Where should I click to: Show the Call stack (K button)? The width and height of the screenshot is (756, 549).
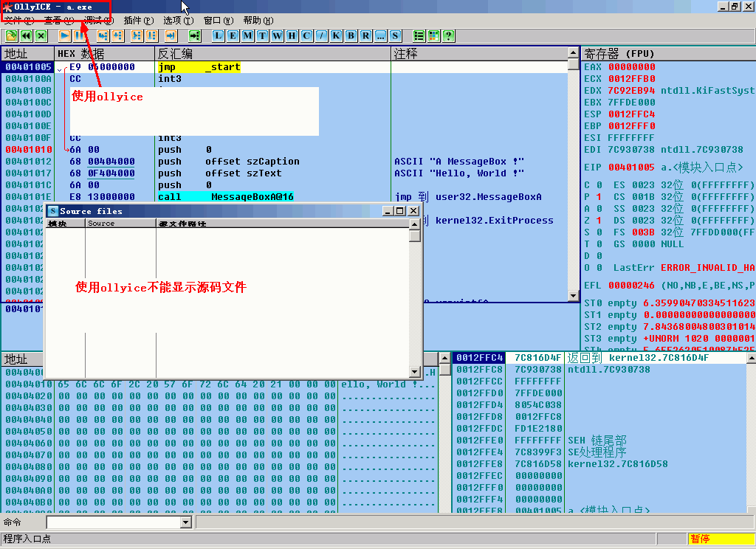tap(336, 35)
